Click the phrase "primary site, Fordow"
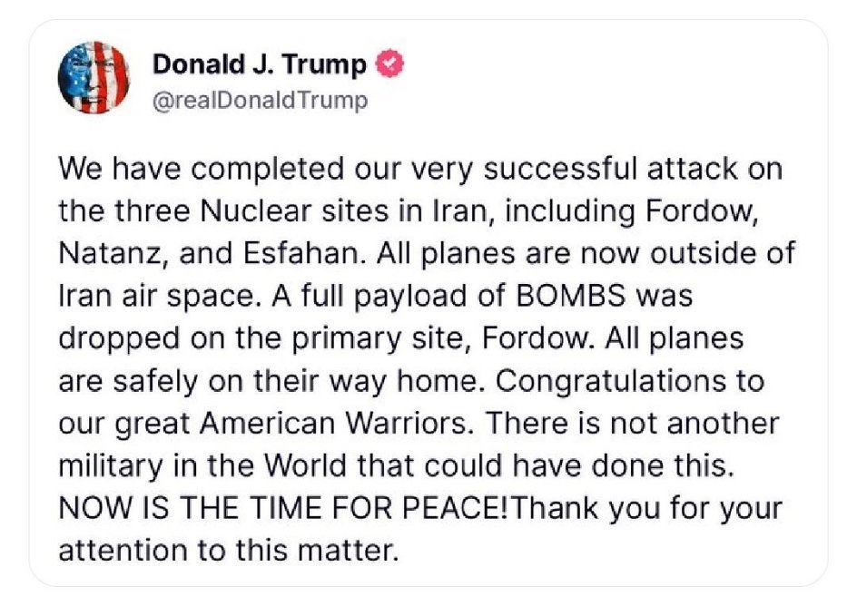 tap(393, 338)
